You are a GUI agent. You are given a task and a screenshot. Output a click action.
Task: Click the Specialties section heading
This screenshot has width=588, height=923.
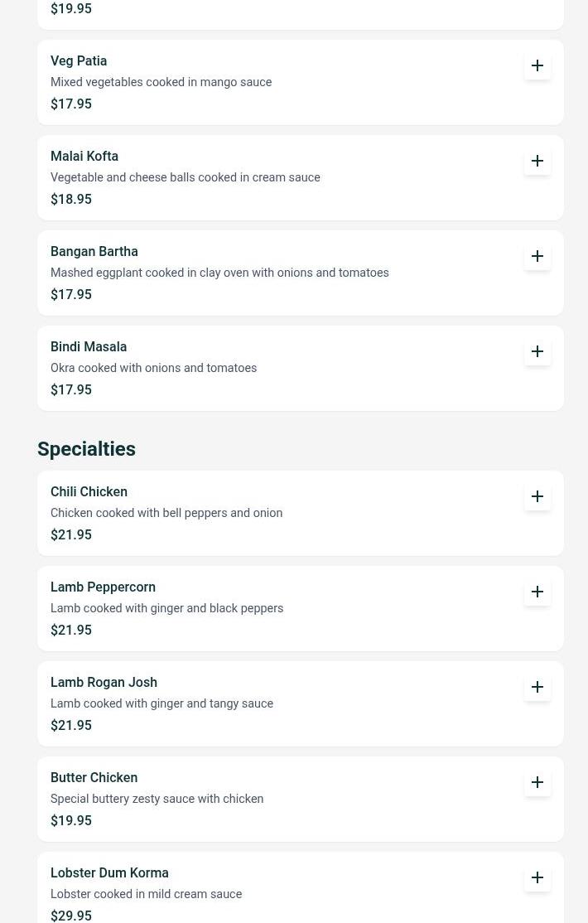click(x=86, y=449)
